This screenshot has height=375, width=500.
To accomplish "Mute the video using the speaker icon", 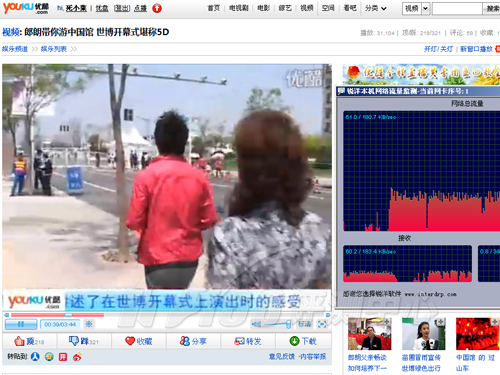I will click(256, 324).
